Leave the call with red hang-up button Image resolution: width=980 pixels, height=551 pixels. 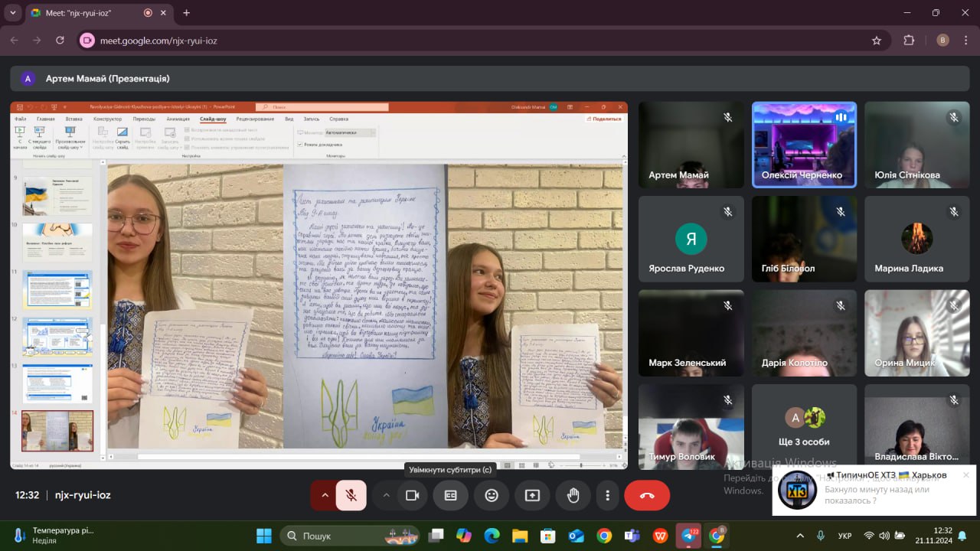coord(647,495)
